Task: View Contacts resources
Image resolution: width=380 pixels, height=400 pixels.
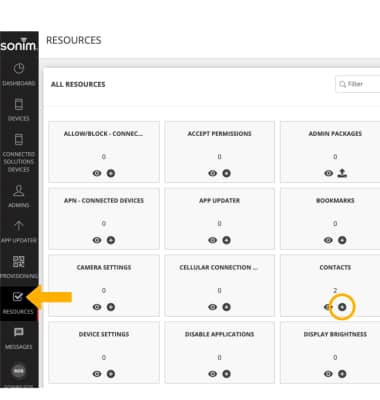Action: [328, 307]
